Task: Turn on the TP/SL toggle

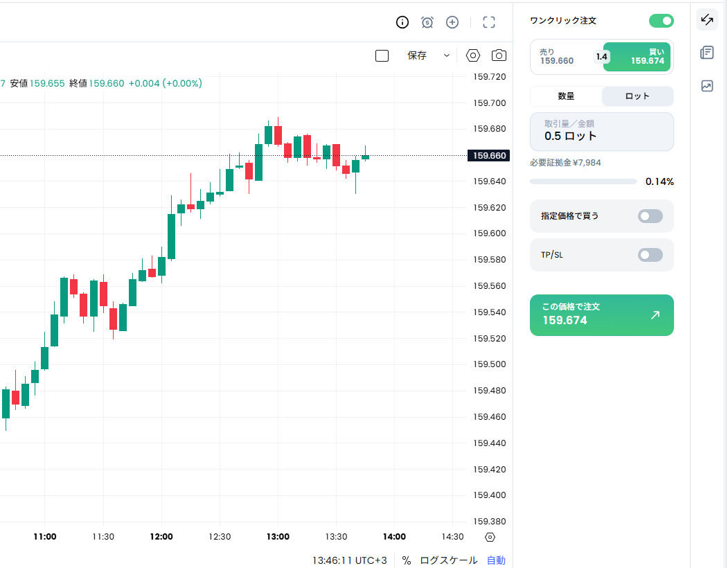Action: [x=650, y=255]
